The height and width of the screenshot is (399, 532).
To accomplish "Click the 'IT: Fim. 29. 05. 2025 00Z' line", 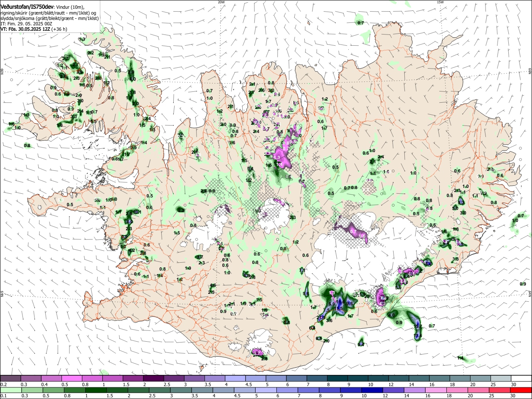I will [x=26, y=24].
